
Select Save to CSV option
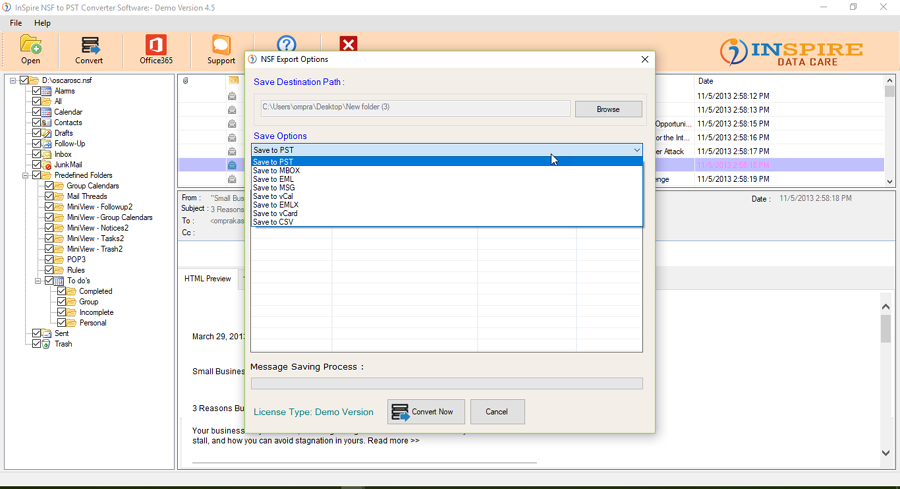(x=447, y=222)
